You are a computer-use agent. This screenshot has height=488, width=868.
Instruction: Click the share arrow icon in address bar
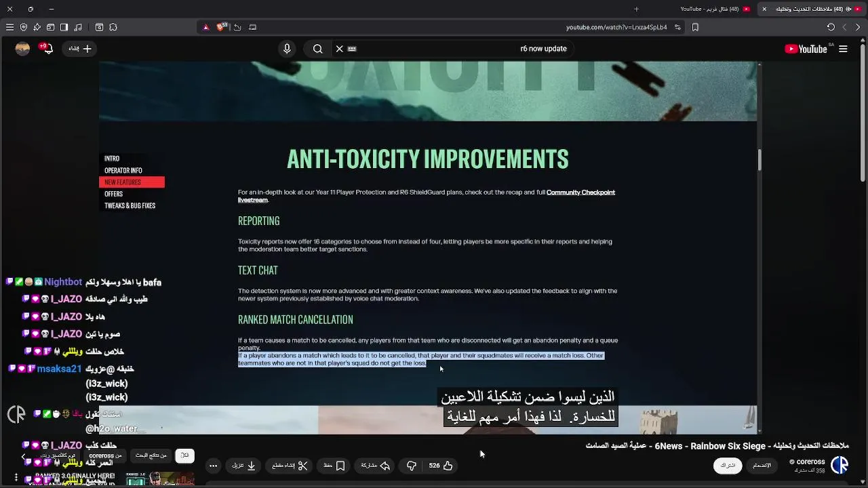click(237, 27)
